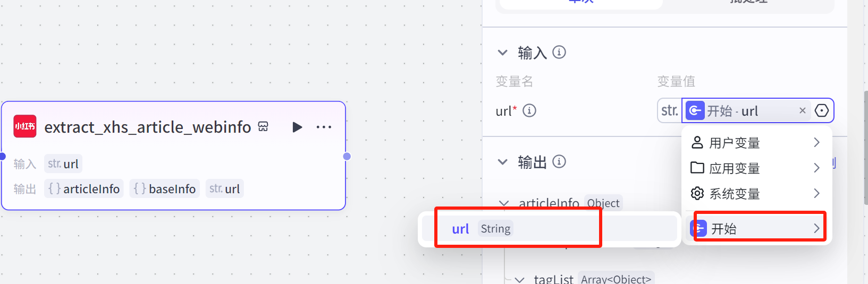Open the node's three-dot more menu
Image resolution: width=868 pixels, height=284 pixels.
tap(324, 127)
